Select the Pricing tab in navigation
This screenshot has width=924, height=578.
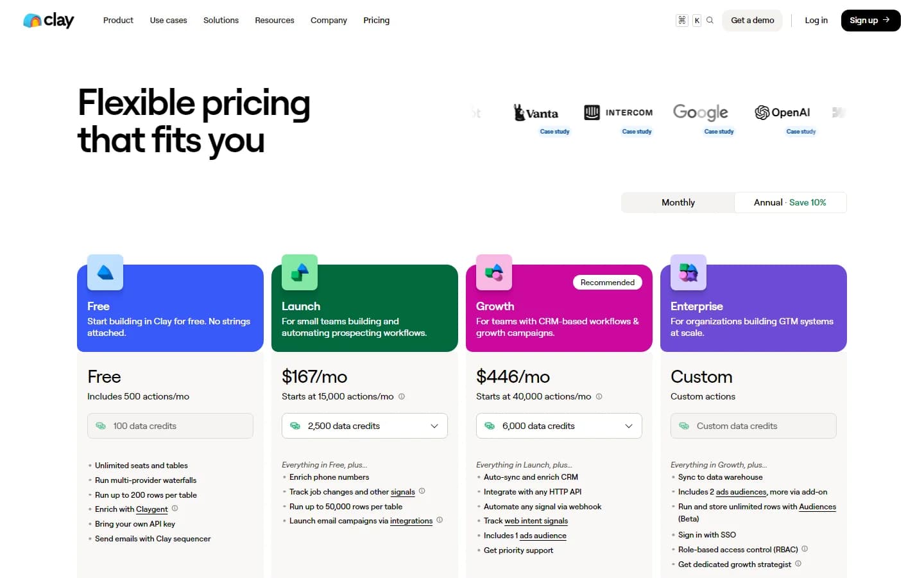pos(376,20)
